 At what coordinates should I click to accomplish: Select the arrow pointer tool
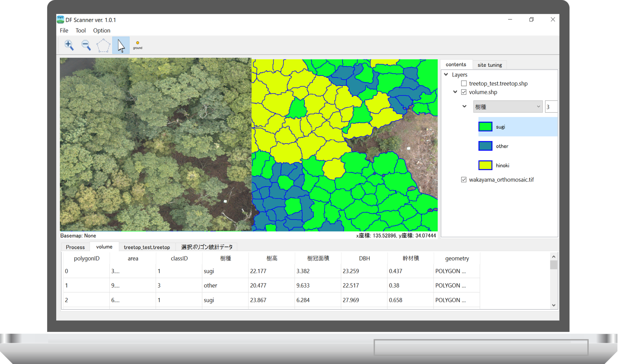click(121, 45)
